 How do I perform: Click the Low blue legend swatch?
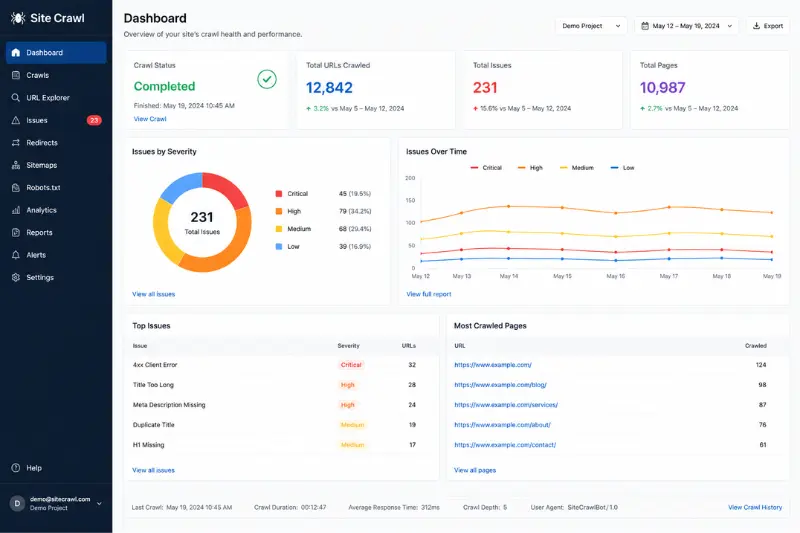click(279, 246)
